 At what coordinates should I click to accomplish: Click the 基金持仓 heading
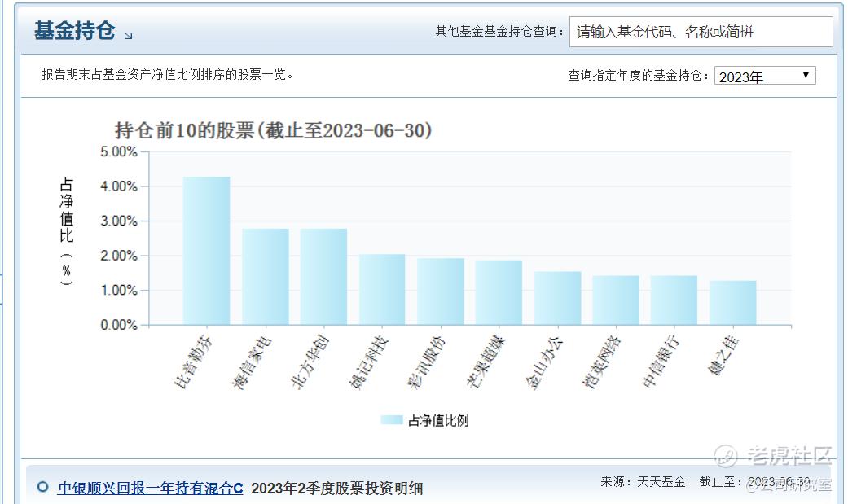pyautogui.click(x=75, y=31)
